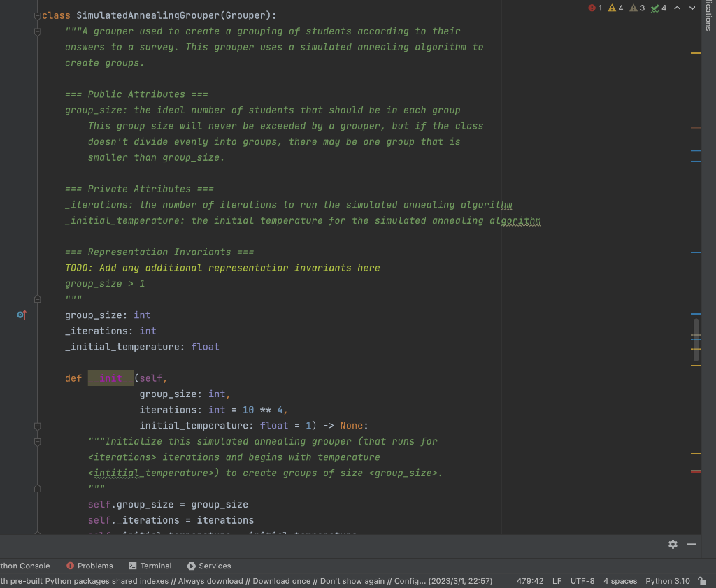Collapse the SimulatedAnnealingGrouper class fold

click(x=38, y=15)
